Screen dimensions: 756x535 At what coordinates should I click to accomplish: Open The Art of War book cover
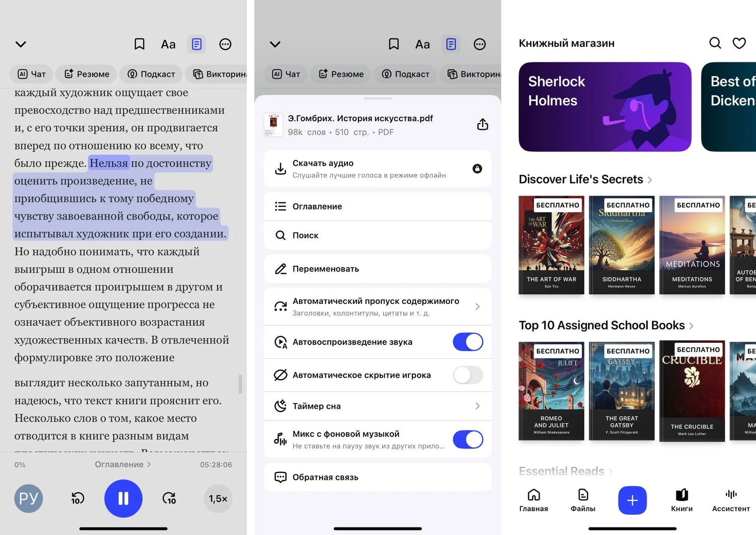pyautogui.click(x=551, y=245)
